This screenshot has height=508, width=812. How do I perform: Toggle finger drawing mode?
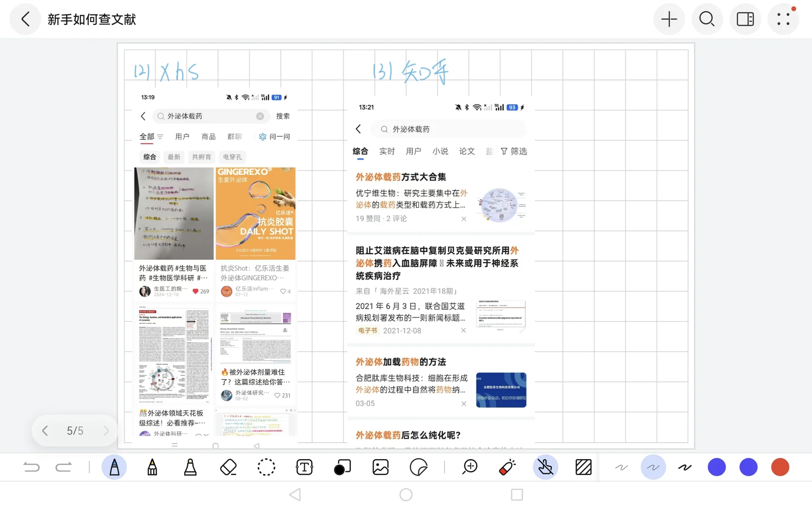(546, 467)
